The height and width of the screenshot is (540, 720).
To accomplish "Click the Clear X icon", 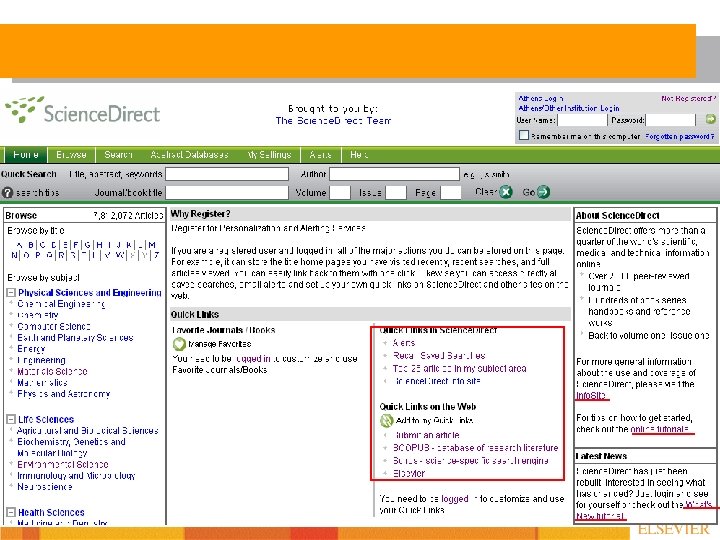I will coord(506,192).
